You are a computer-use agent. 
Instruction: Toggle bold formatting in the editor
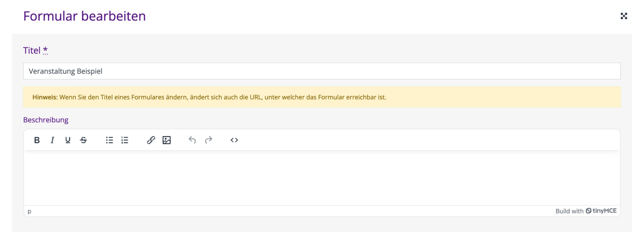(37, 140)
